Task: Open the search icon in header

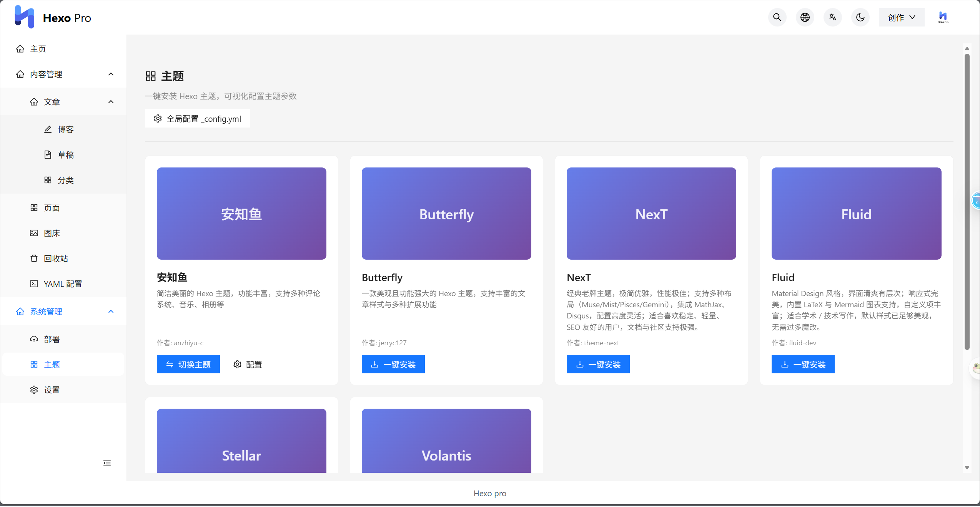Action: pos(777,18)
